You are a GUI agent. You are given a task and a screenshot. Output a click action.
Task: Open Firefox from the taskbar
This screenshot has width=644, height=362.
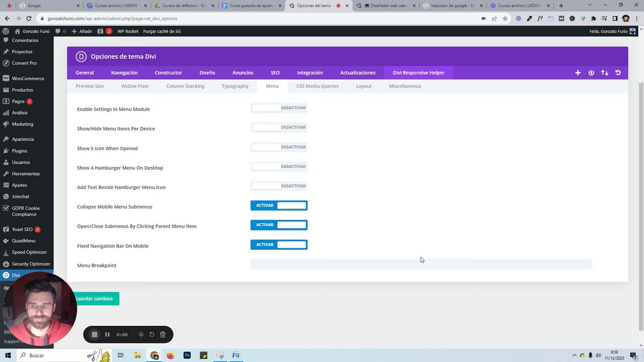click(170, 355)
